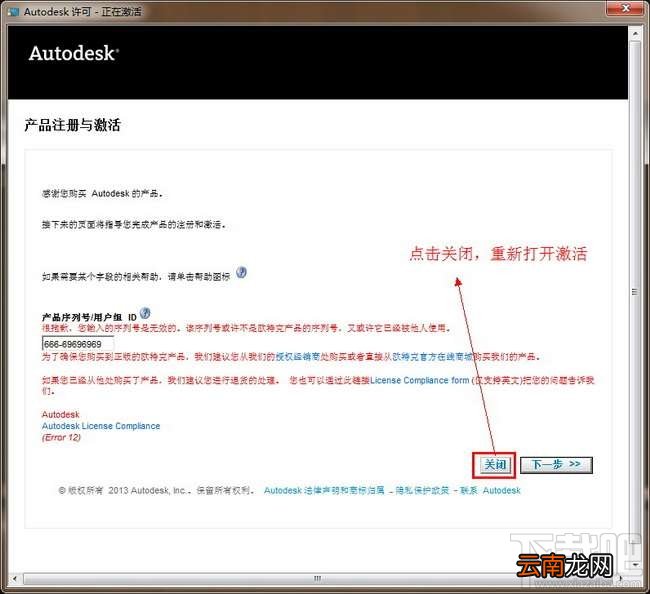650x594 pixels.
Task: Click the vertical scrollbar down arrow
Action: 635,564
